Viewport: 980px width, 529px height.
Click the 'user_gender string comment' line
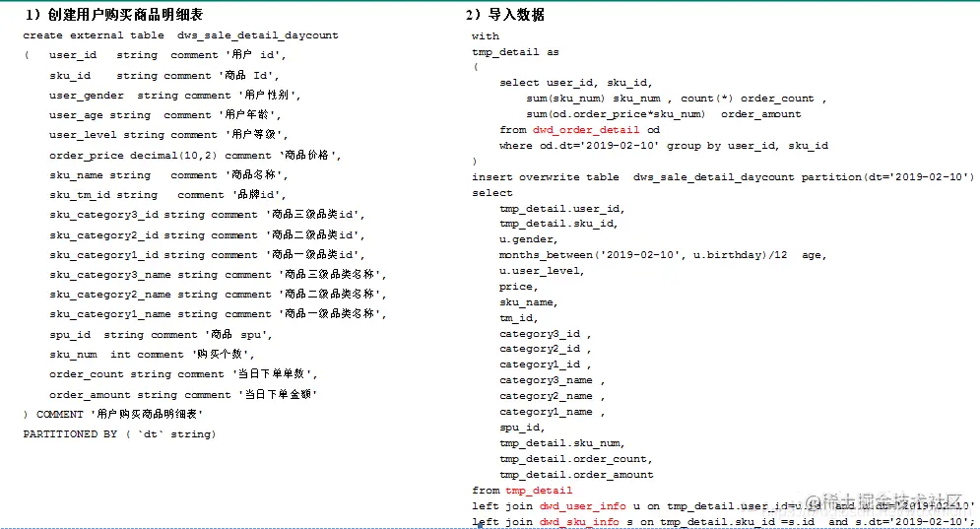[175, 96]
